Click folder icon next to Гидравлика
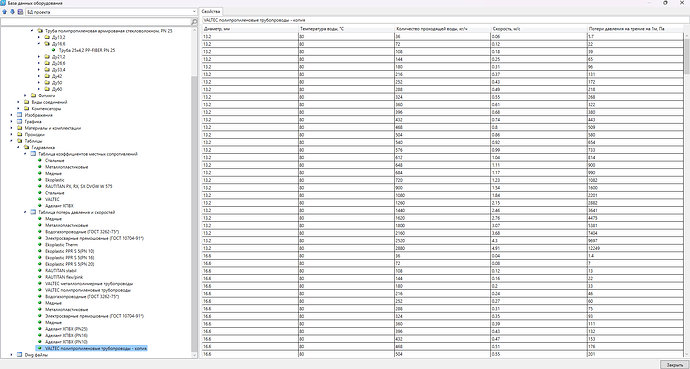This screenshot has height=369, width=690. pyautogui.click(x=26, y=148)
